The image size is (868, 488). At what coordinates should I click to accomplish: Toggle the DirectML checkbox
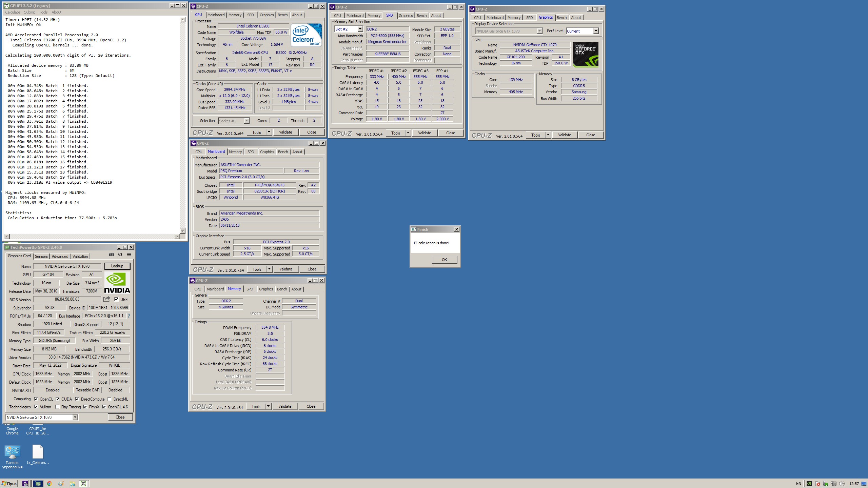pos(110,399)
